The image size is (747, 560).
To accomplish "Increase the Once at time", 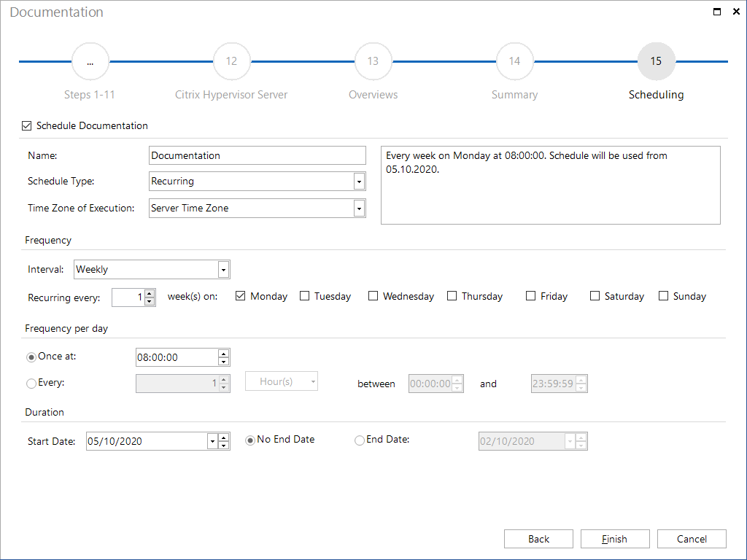I will click(223, 354).
